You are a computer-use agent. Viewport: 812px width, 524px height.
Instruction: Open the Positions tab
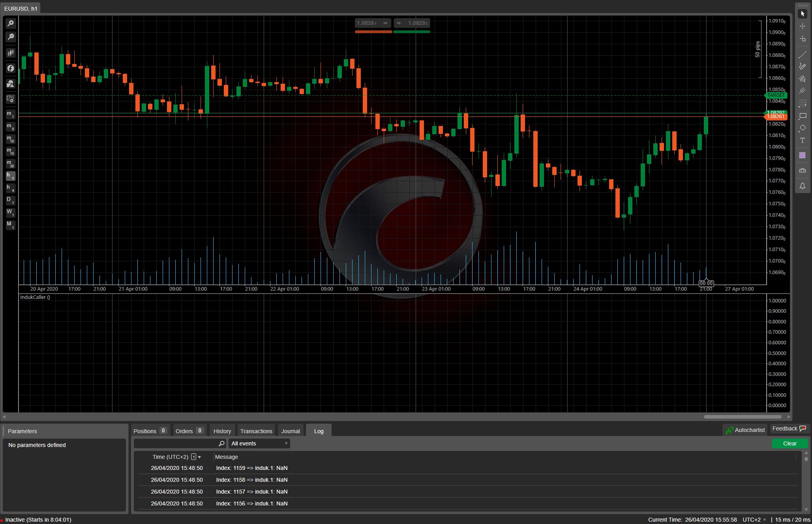tap(150, 431)
